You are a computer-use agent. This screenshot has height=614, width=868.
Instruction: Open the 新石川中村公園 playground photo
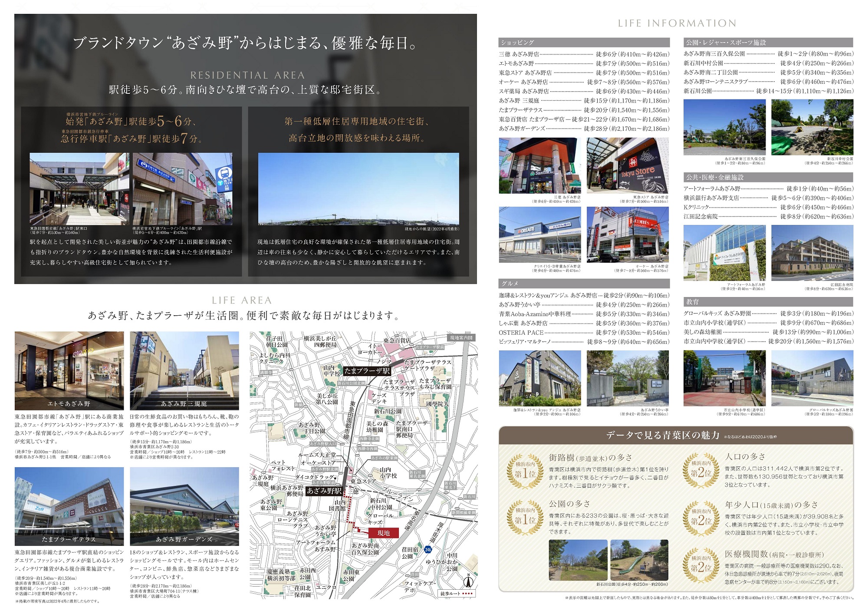[x=812, y=127]
